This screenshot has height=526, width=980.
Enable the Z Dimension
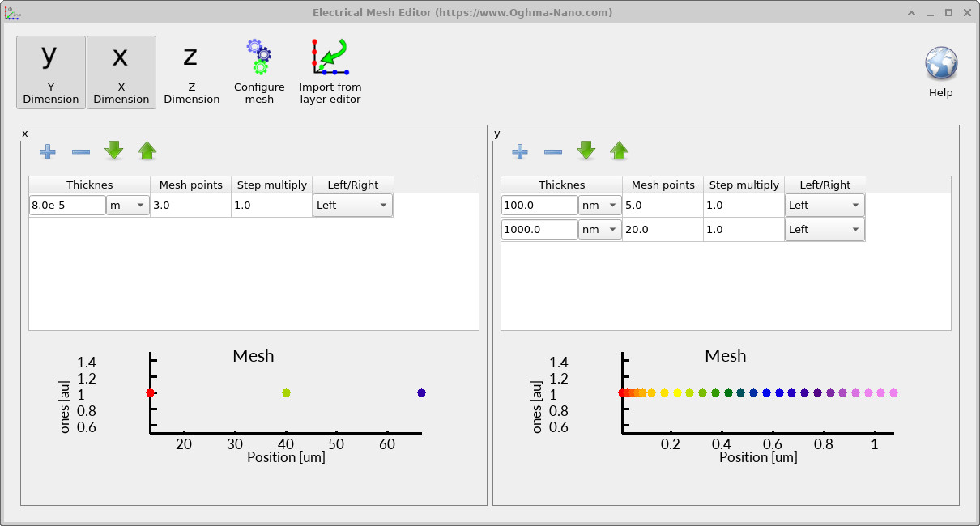191,72
